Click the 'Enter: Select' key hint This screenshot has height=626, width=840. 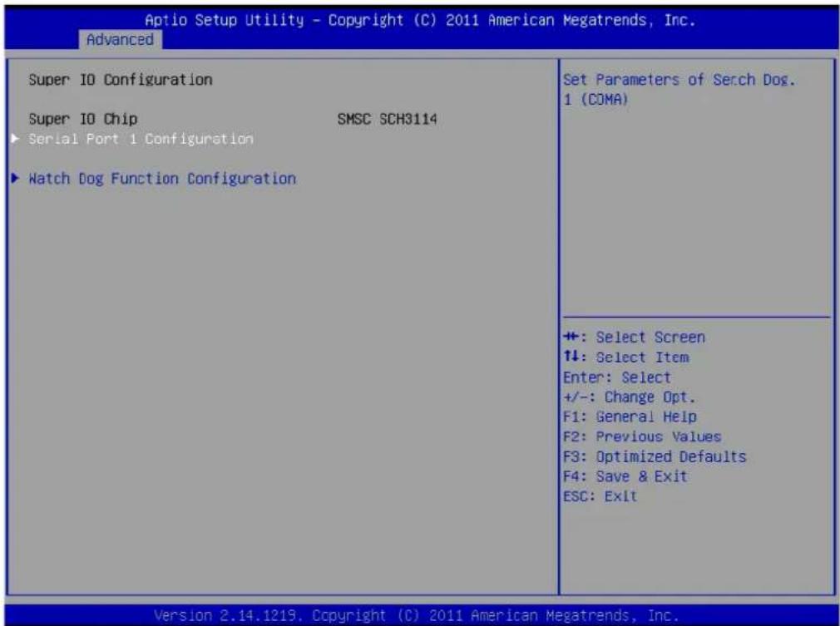[616, 377]
